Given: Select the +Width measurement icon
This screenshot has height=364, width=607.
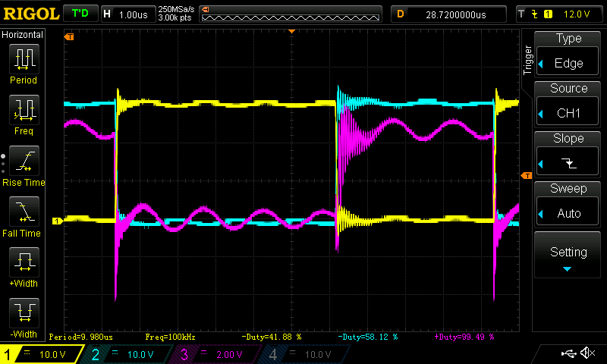Looking at the screenshot, I should [24, 262].
